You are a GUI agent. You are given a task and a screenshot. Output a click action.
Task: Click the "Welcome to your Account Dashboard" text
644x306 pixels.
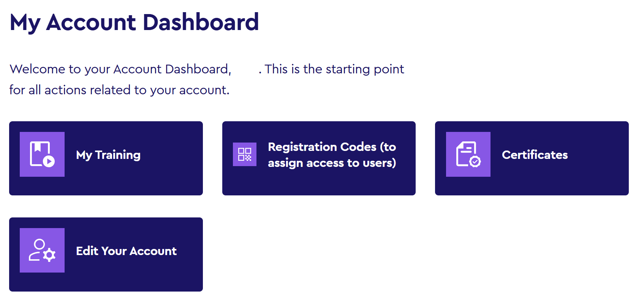click(x=120, y=69)
